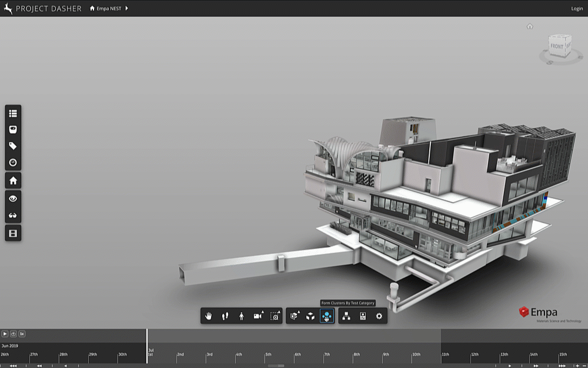The image size is (588, 368).
Task: Toggle the eye visibility icon in left sidebar
Action: tap(13, 198)
